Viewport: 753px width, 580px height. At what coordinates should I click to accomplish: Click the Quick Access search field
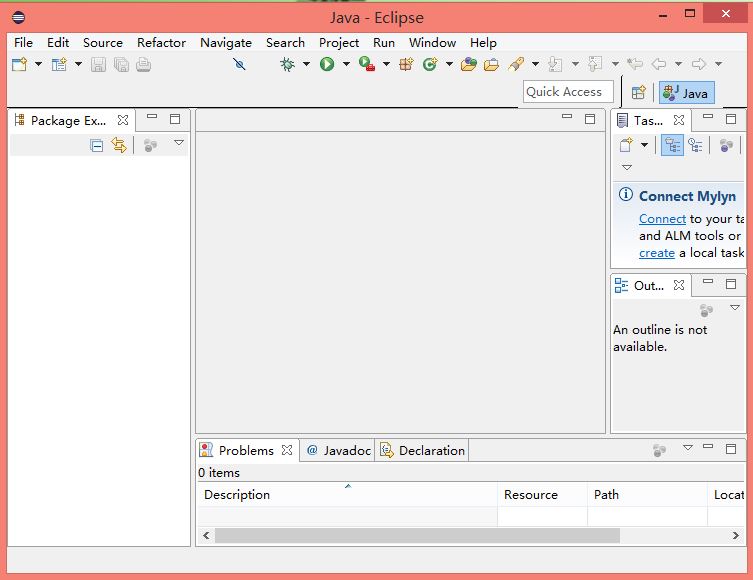pos(568,92)
